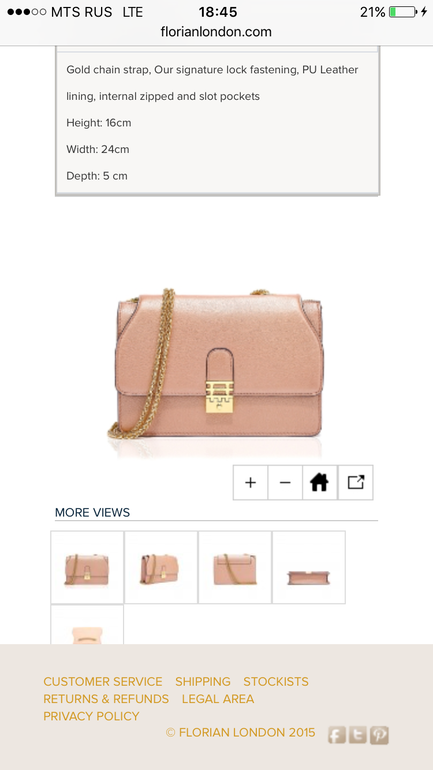Select the back view bag thumbnail
This screenshot has width=433, height=770.
[235, 567]
